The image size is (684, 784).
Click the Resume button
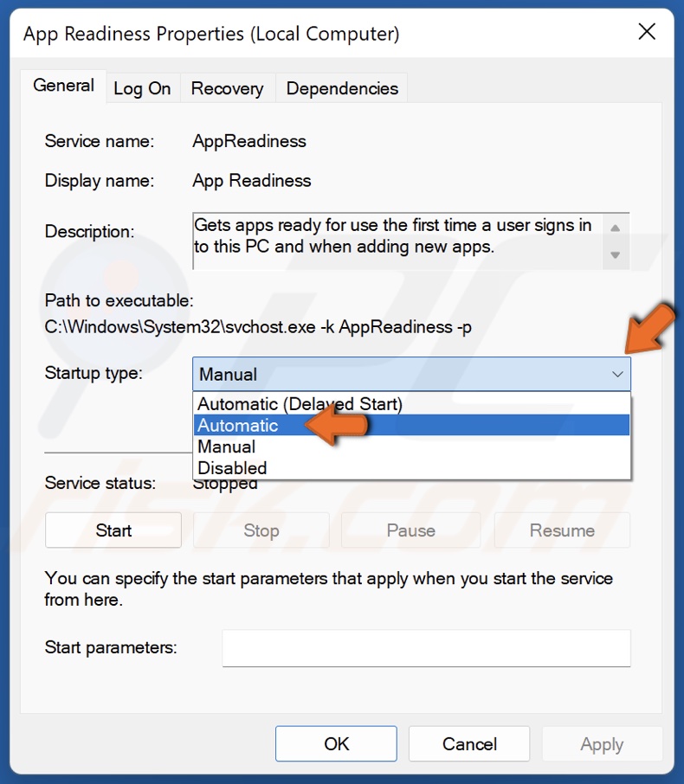click(561, 530)
